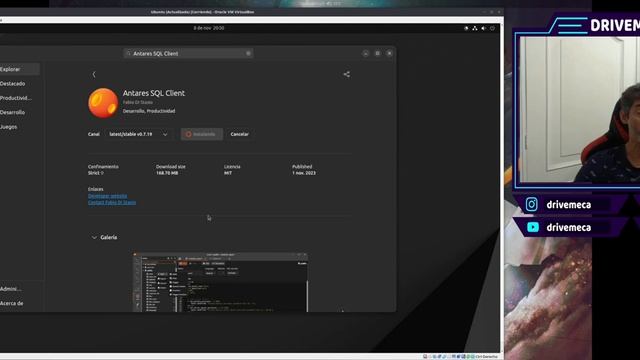This screenshot has width=640, height=360.
Task: Click the share icon on the app page
Action: 347,74
